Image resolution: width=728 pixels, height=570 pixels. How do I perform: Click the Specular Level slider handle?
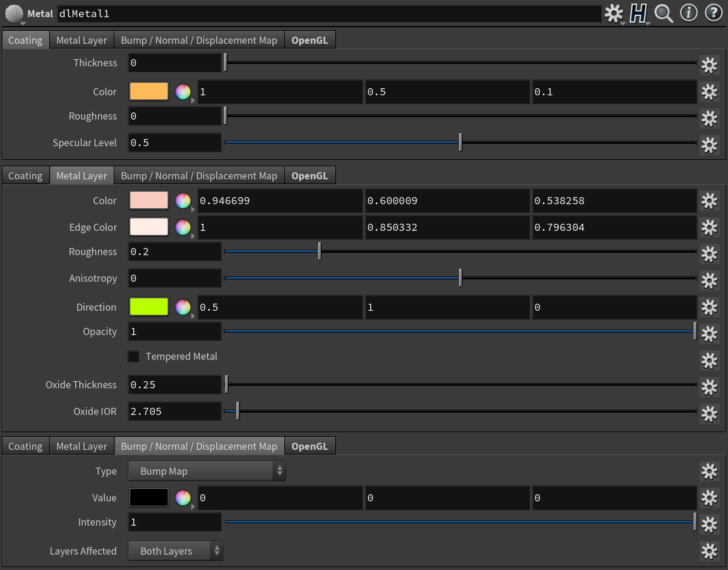coord(460,143)
